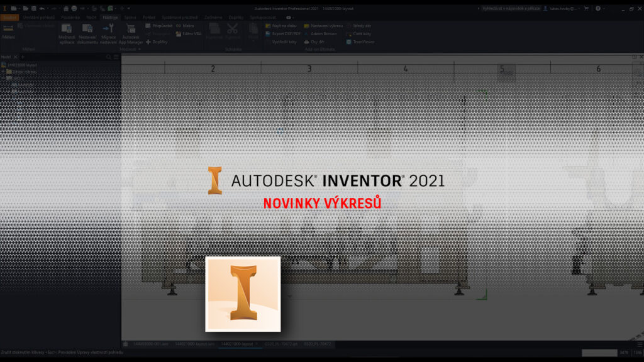Image resolution: width=644 pixels, height=362 pixels.
Task: Open Nastavení výkresu command
Action: point(323,26)
